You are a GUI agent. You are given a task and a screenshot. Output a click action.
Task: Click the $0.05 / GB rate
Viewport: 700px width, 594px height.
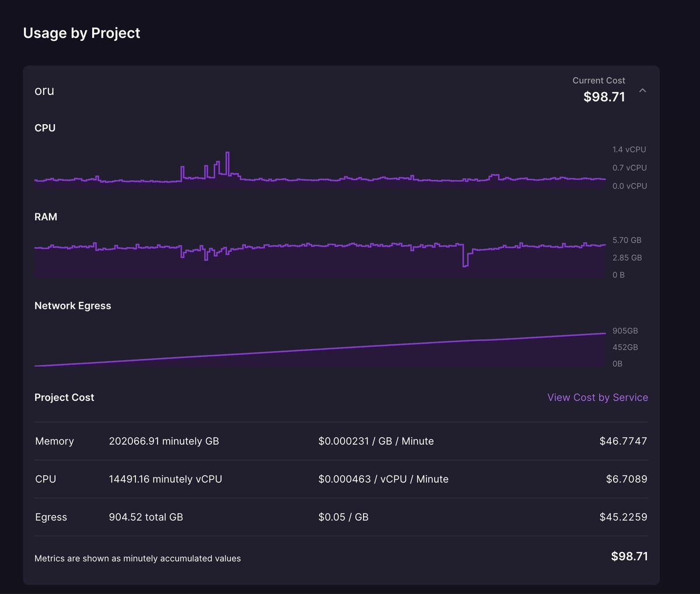tap(344, 517)
